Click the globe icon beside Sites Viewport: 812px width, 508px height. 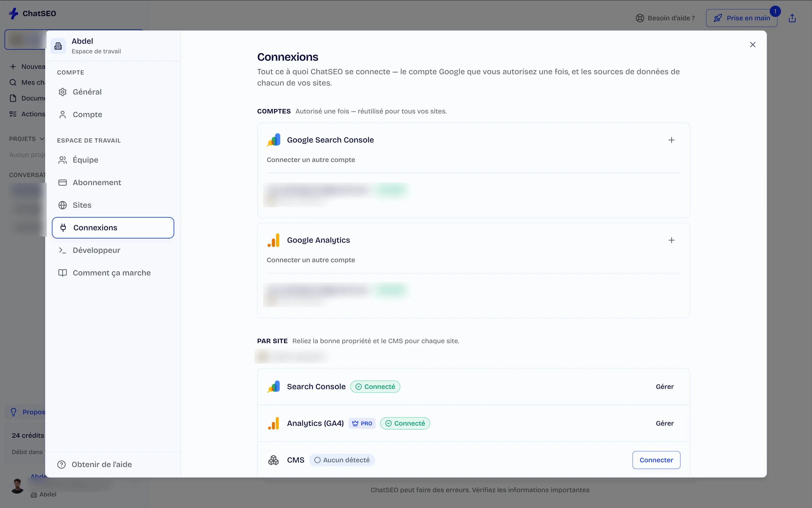point(62,205)
